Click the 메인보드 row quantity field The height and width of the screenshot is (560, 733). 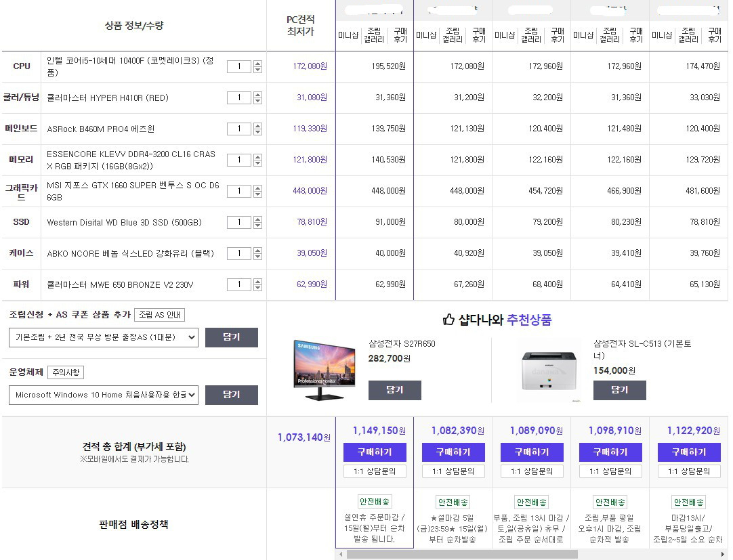(x=239, y=129)
